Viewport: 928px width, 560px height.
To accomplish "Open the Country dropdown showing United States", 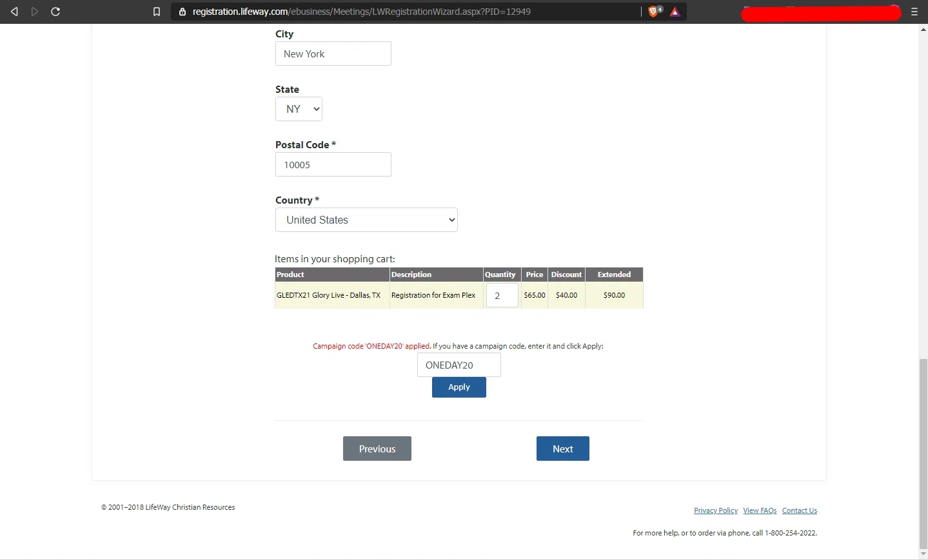I will pyautogui.click(x=366, y=220).
